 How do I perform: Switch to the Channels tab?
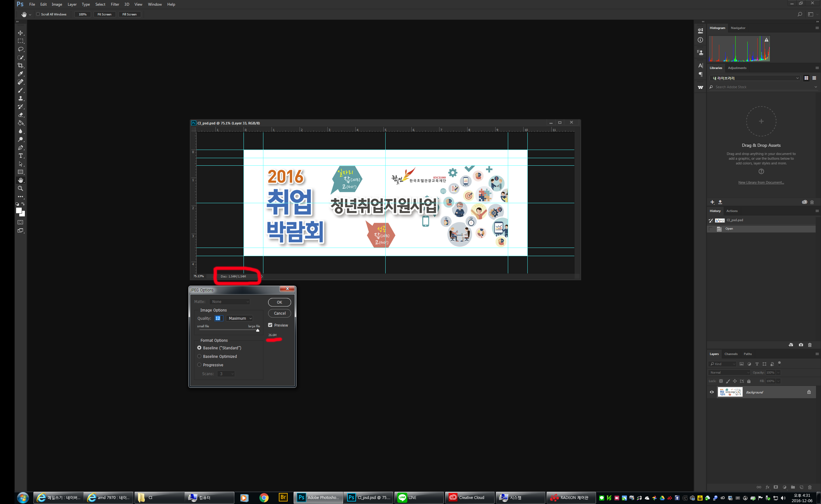731,354
